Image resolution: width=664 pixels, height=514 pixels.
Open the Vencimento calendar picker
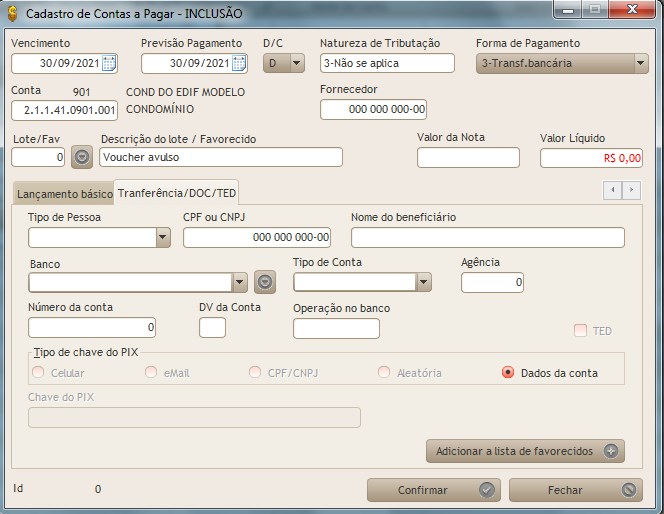tap(109, 64)
